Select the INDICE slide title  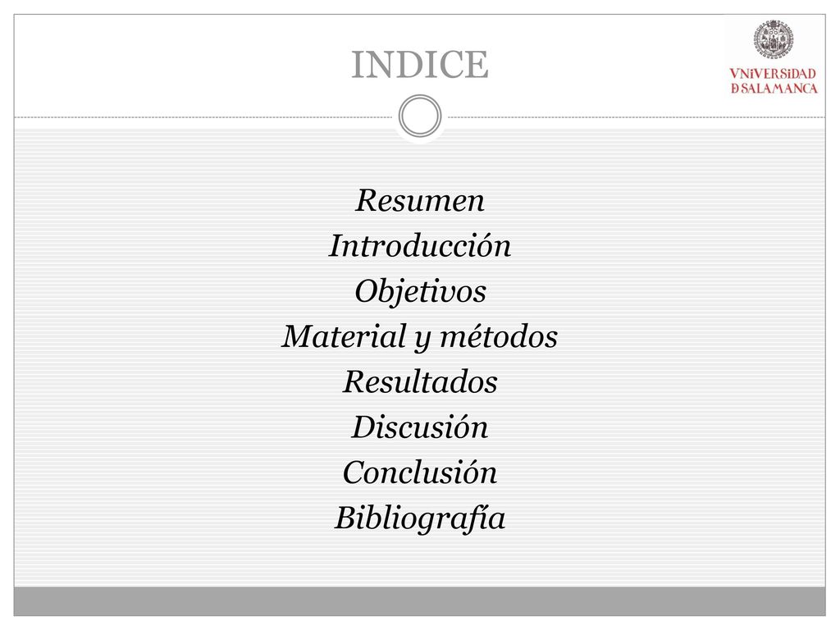click(x=420, y=65)
